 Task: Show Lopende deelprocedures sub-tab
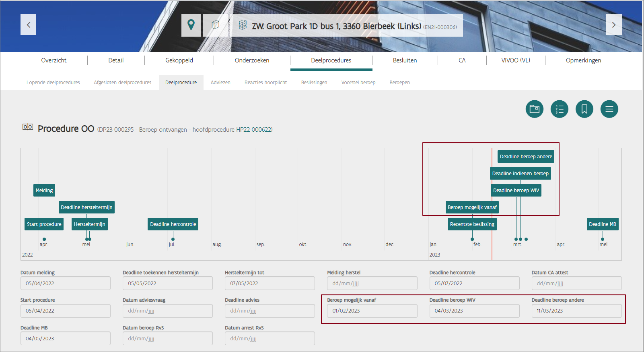[x=53, y=83]
